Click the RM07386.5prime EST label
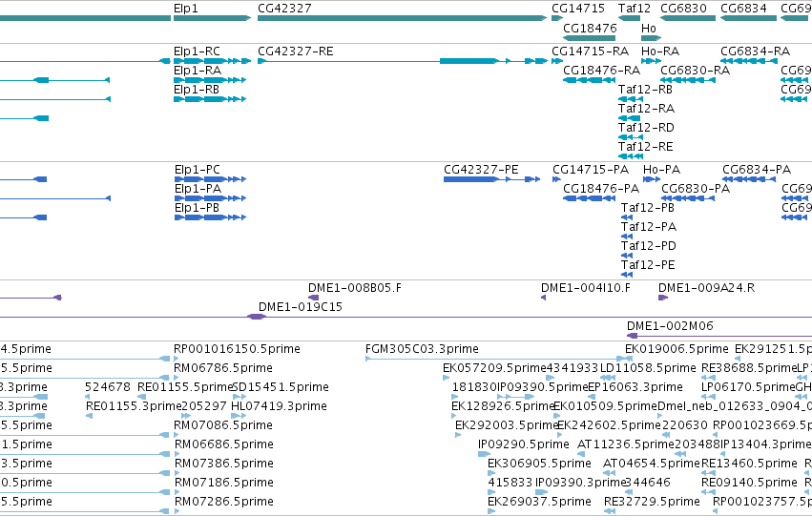812x516 pixels. click(223, 464)
